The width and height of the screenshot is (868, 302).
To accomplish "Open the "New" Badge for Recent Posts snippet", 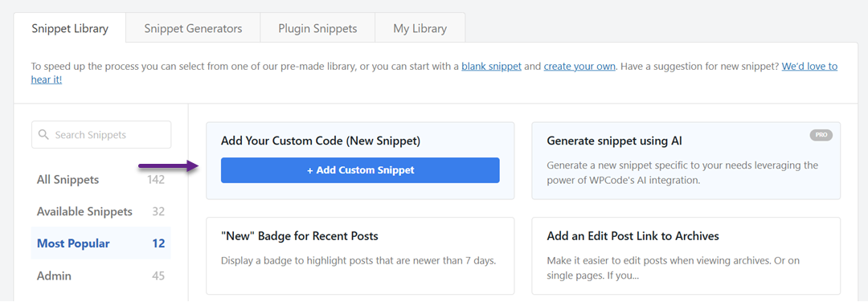I will 360,255.
